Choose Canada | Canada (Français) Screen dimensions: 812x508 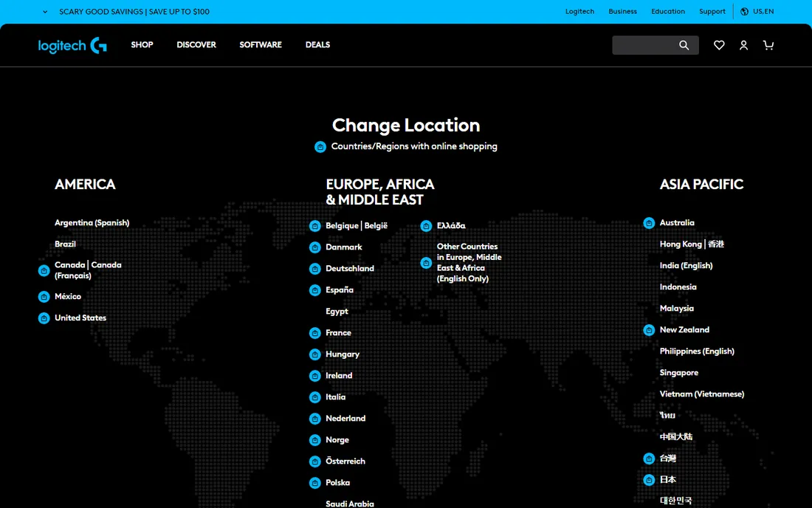[x=88, y=270]
